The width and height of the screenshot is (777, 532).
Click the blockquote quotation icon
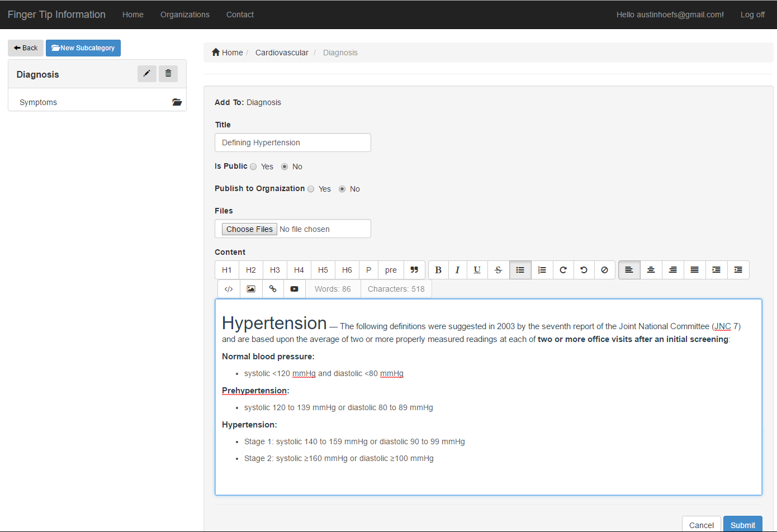(x=414, y=270)
